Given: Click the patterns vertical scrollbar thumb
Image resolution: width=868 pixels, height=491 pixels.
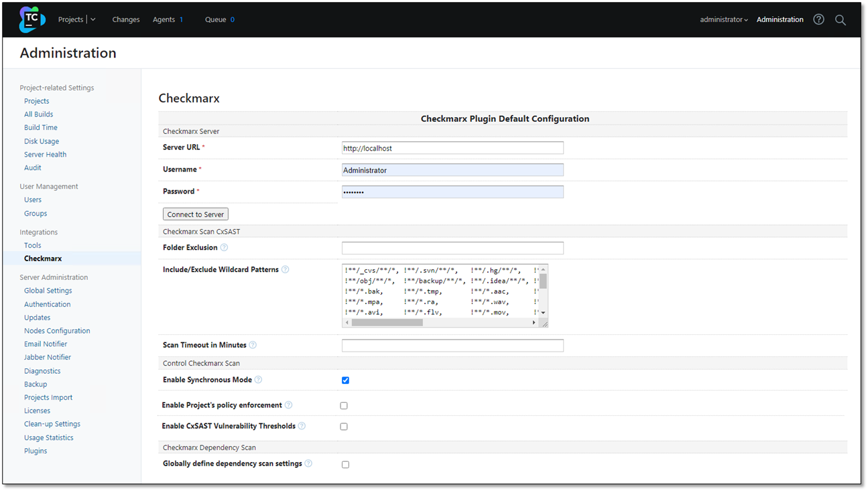Looking at the screenshot, I should pyautogui.click(x=544, y=281).
